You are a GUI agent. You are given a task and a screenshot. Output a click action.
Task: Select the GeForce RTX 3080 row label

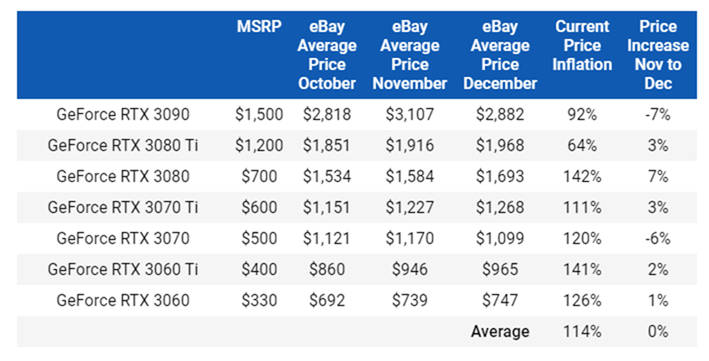pyautogui.click(x=123, y=176)
